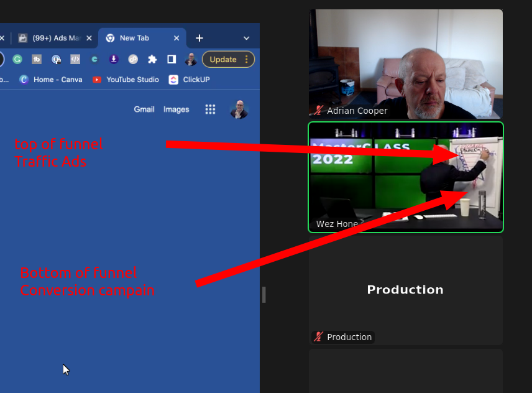Click muted microphone icon on Adrian Cooper
Image resolution: width=532 pixels, height=393 pixels.
(319, 111)
